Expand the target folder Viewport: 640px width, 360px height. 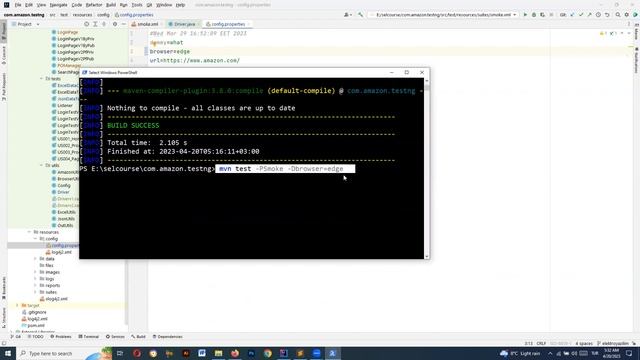[x=17, y=305]
